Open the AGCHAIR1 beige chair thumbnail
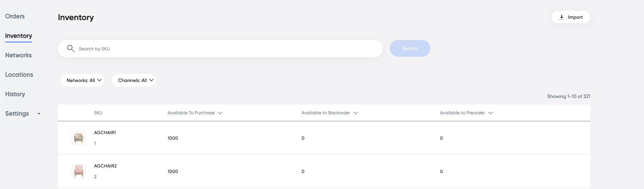Image resolution: width=644 pixels, height=189 pixels. click(x=79, y=138)
